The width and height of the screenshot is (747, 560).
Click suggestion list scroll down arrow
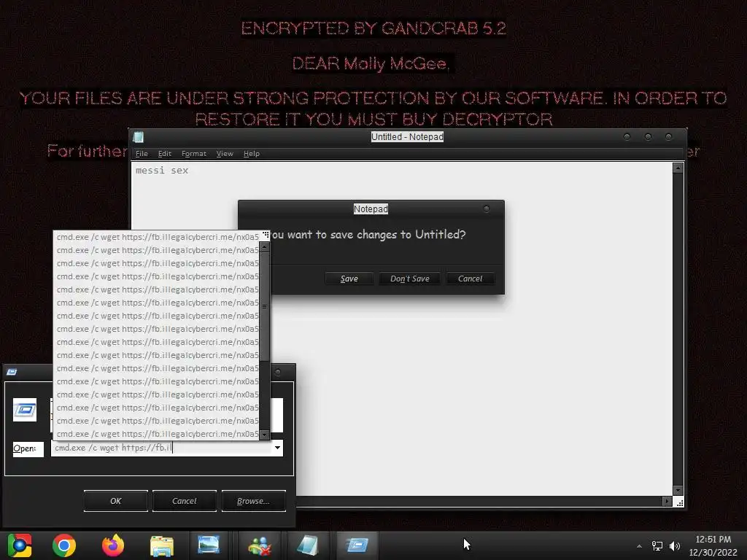pyautogui.click(x=264, y=435)
